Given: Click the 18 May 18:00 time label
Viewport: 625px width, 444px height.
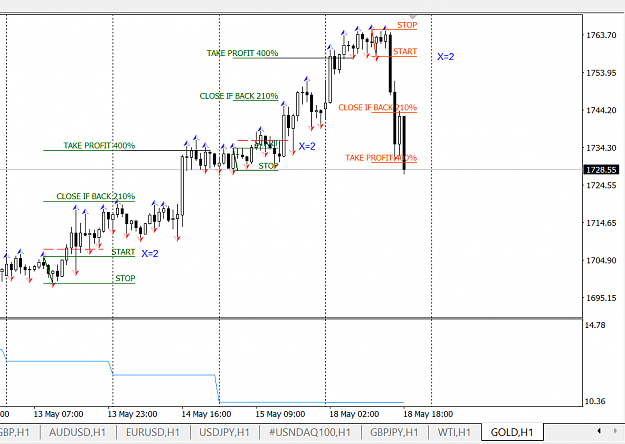Looking at the screenshot, I should point(428,414).
